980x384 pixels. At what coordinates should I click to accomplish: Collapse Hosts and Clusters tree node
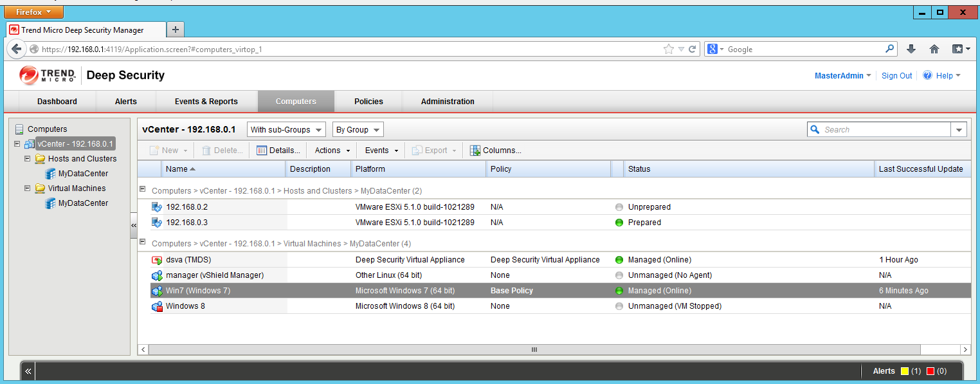pos(27,159)
